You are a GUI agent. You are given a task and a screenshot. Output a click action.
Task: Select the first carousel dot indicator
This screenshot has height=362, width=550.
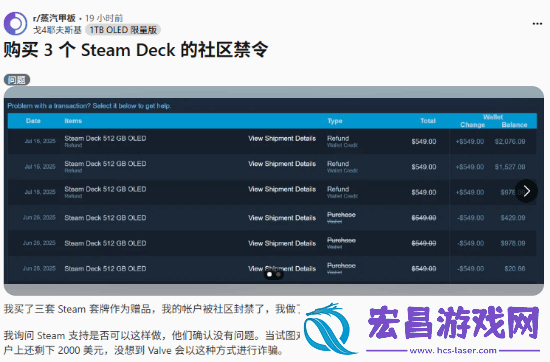click(269, 274)
